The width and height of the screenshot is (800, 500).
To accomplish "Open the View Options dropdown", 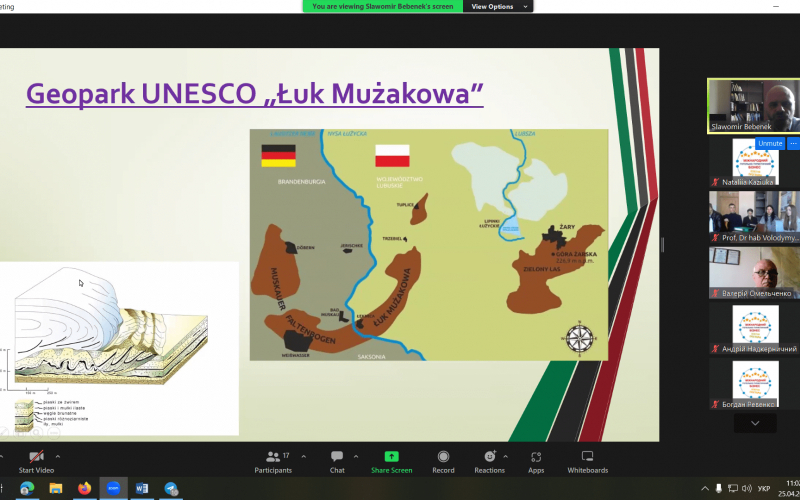I will [x=498, y=6].
